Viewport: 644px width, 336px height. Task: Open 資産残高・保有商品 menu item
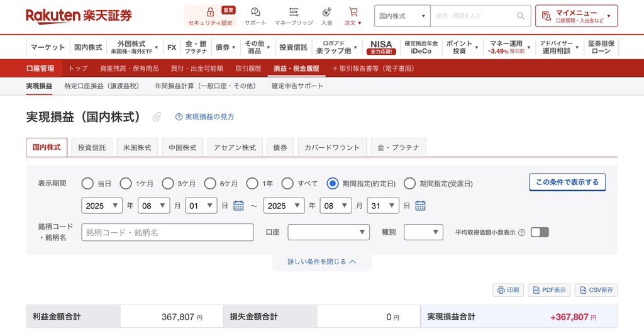[130, 69]
